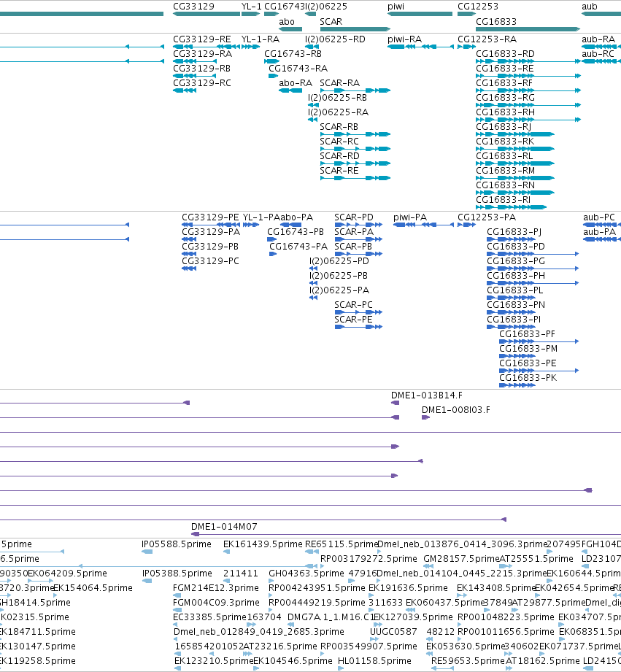Click the CG16833-RN transcript label
This screenshot has height=672, width=621.
[505, 185]
